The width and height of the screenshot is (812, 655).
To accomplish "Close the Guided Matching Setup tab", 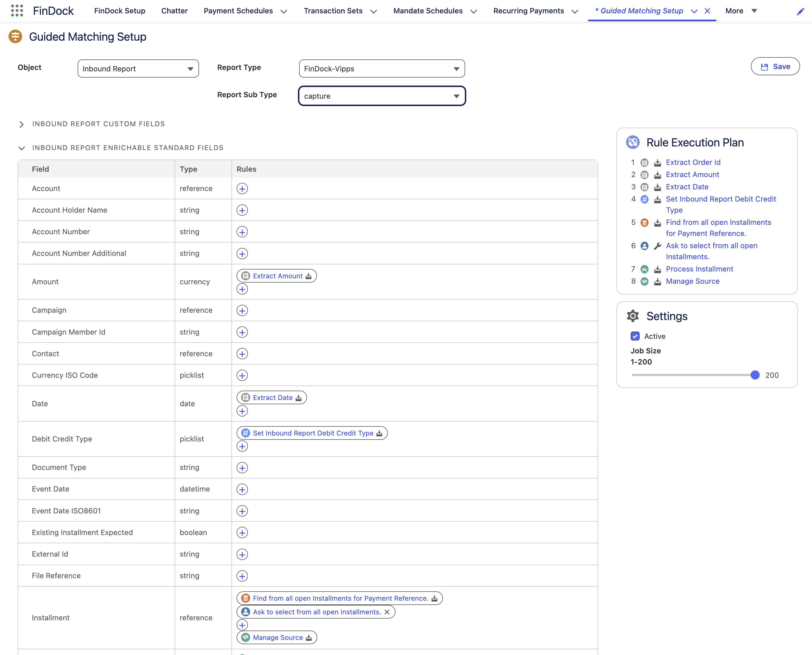I will (707, 11).
